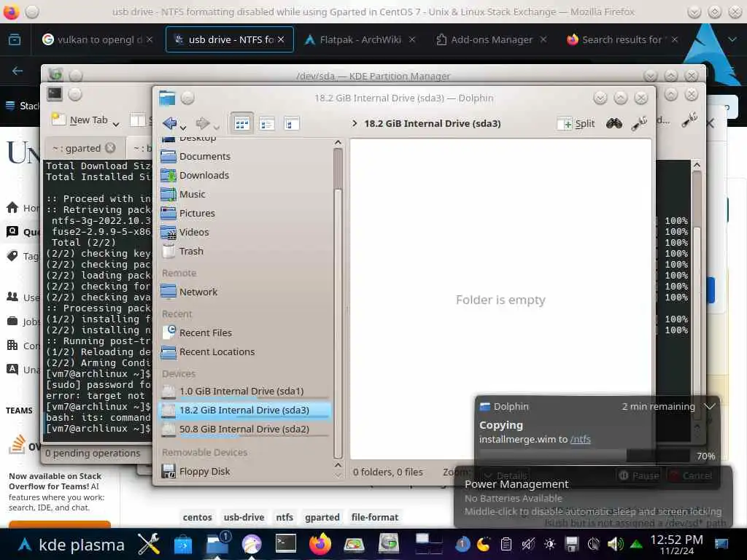This screenshot has width=747, height=560.
Task: Select 50.8 GiB Internal Drive (sda2)
Action: (244, 429)
